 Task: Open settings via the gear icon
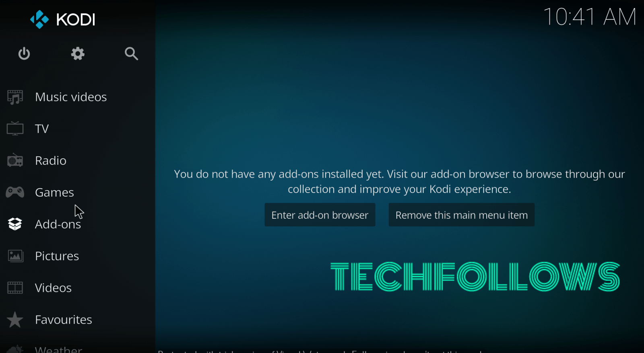(78, 53)
